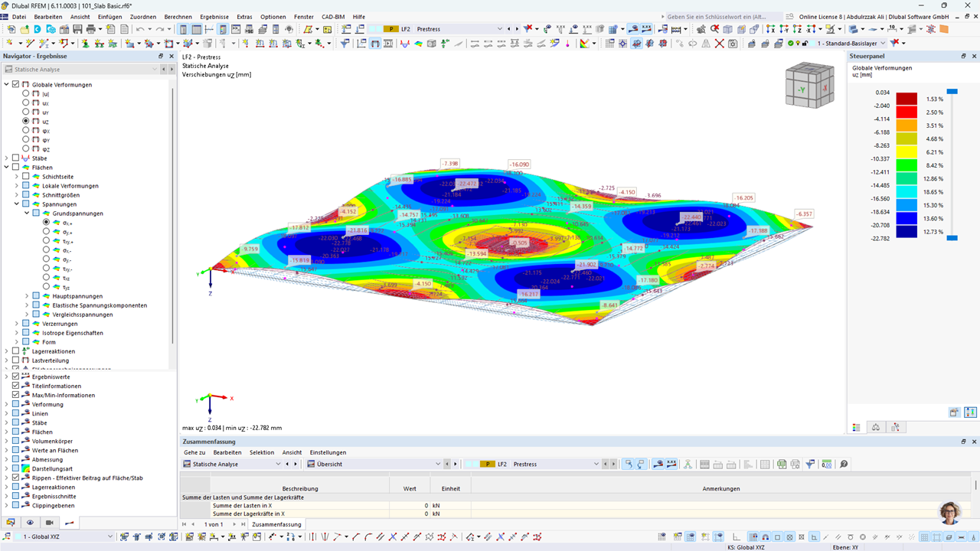Open the CAD-BIM menu
980x551 pixels.
click(x=333, y=16)
